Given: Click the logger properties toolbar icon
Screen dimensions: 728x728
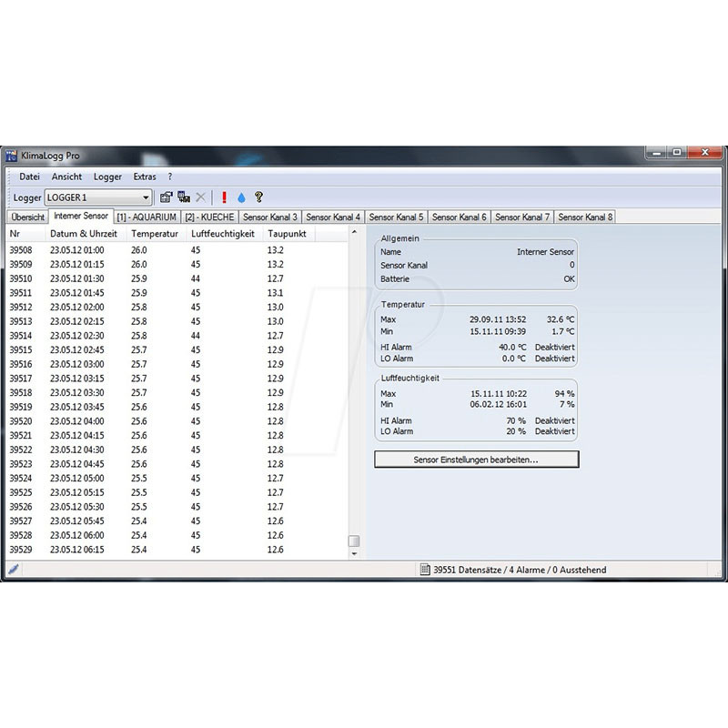Looking at the screenshot, I should point(166,197).
